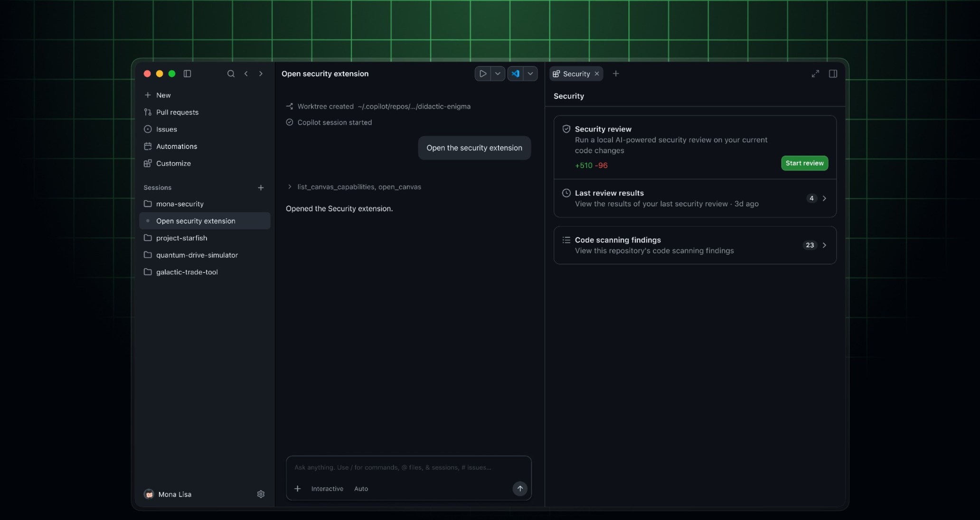
Task: Attach content with the plus icon
Action: coord(297,489)
